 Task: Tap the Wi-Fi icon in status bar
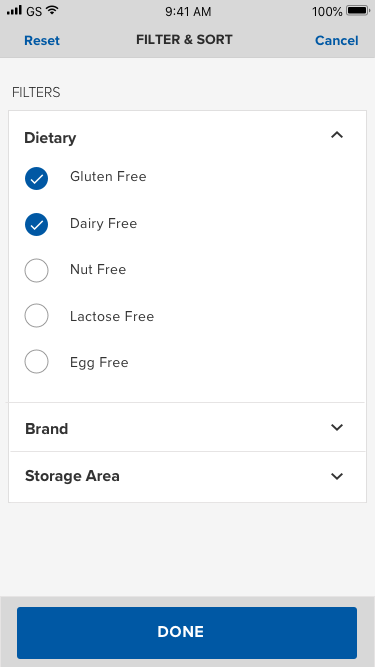[52, 10]
